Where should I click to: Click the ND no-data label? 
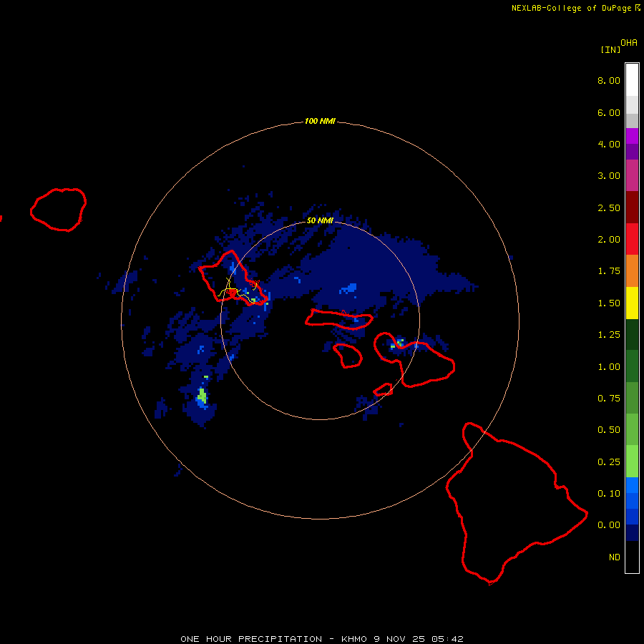coord(615,557)
